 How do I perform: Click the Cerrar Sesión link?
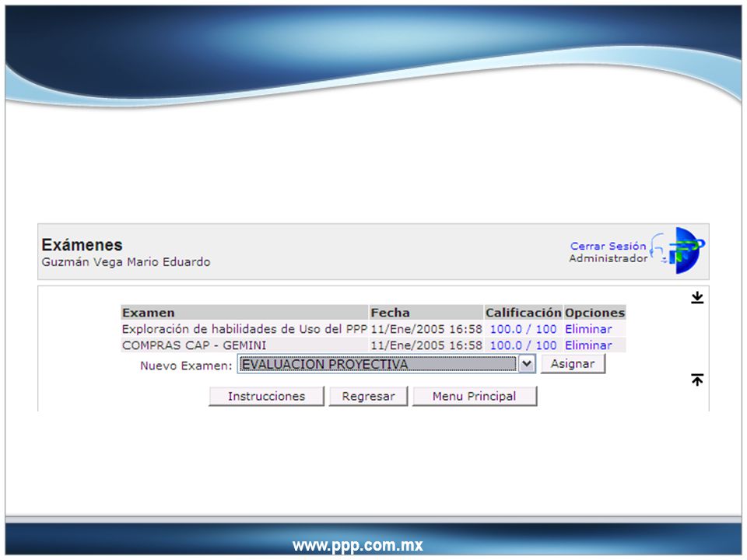[608, 247]
